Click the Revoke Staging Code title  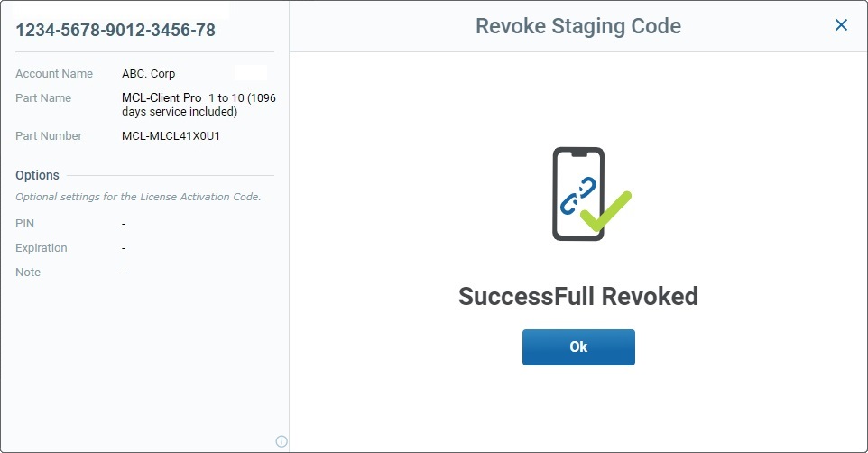pyautogui.click(x=578, y=26)
